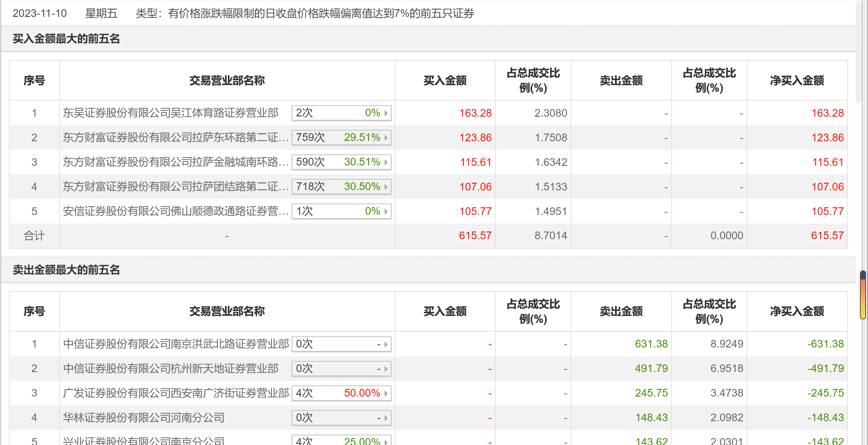Click 卖出金额最大的前五名 section heading
Image resolution: width=868 pixels, height=445 pixels.
66,270
